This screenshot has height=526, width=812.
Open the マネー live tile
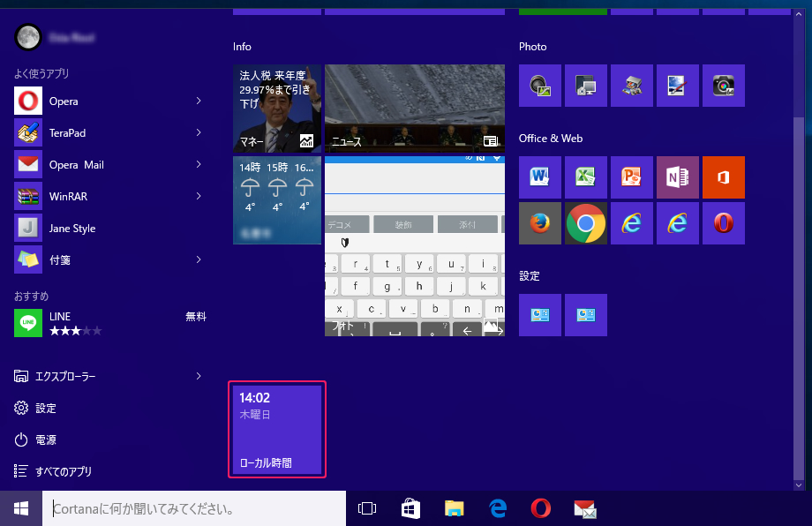coord(277,109)
